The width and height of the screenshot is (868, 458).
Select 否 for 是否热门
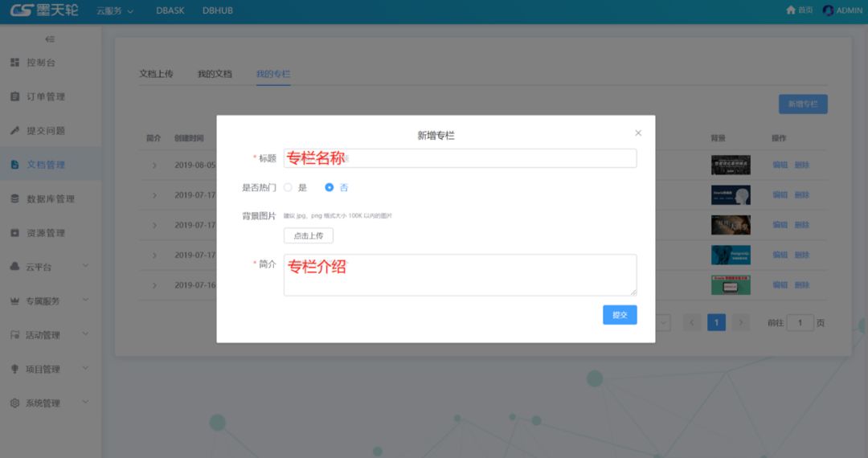[330, 187]
